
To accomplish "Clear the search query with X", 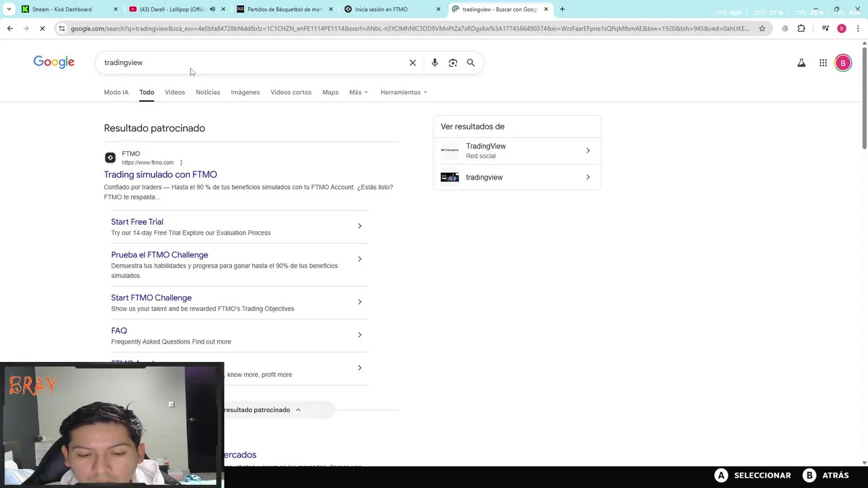I will 412,62.
